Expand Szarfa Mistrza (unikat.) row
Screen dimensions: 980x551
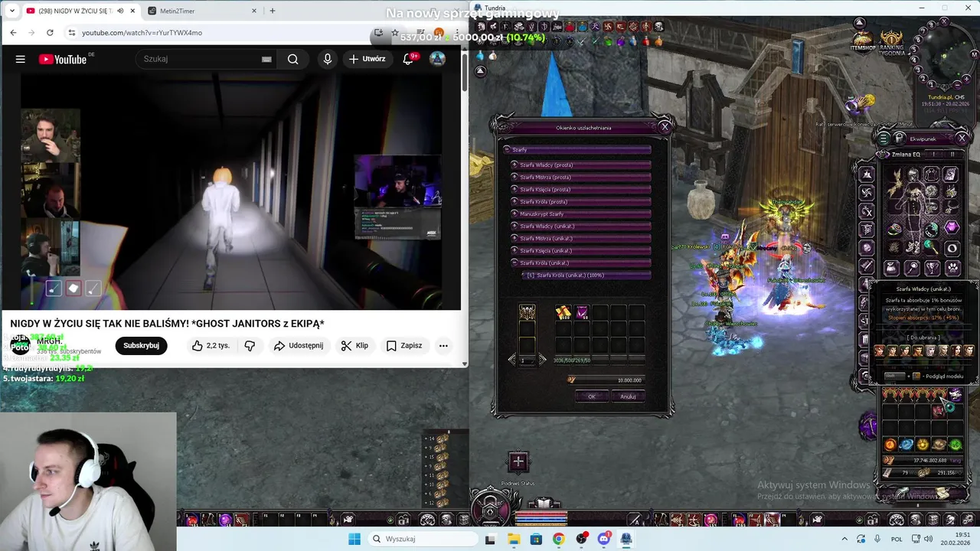514,239
